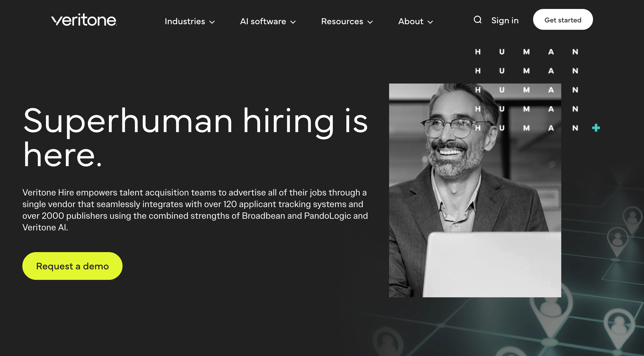Viewport: 644px width, 356px height.
Task: Click the teal plus icon
Action: pyautogui.click(x=596, y=128)
